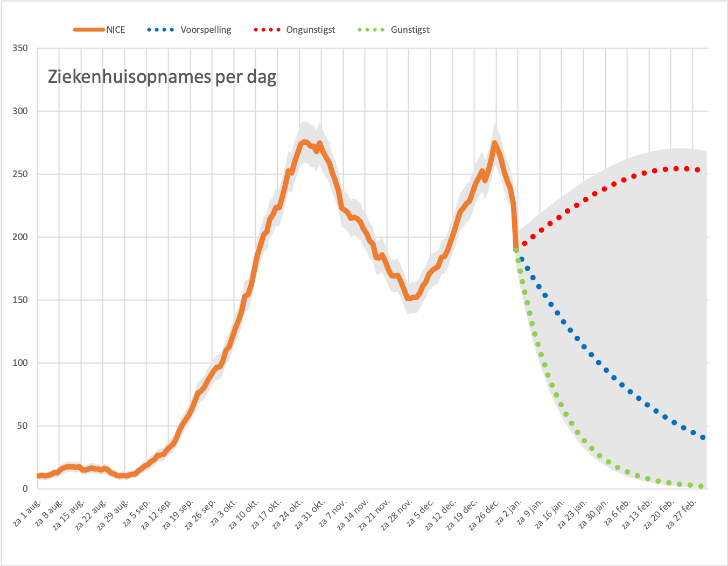This screenshot has height=566, width=728.
Task: Click the za 24 okt. axis label
Action: click(288, 514)
